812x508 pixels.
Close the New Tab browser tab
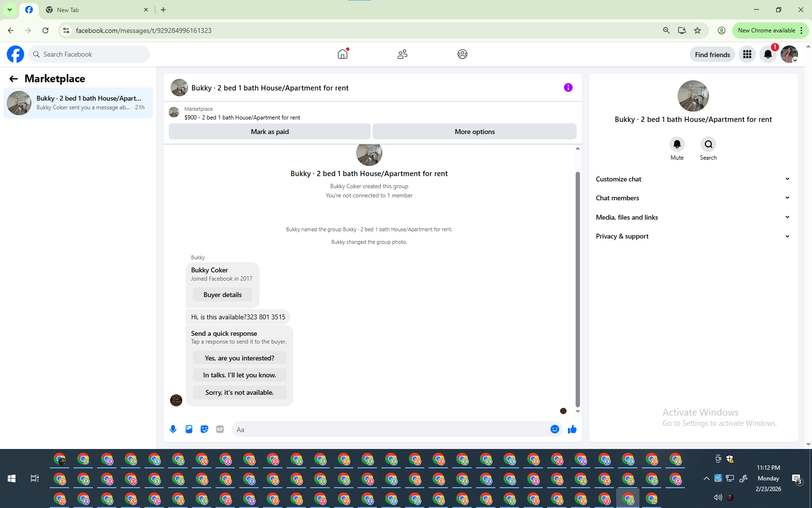pos(146,10)
